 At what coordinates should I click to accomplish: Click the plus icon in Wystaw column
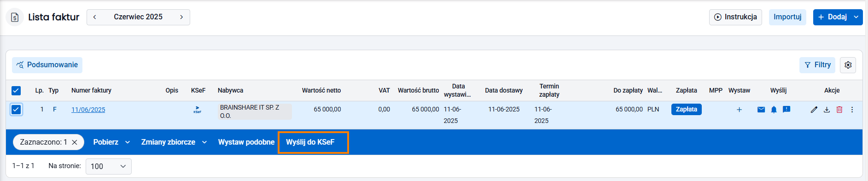pyautogui.click(x=739, y=110)
